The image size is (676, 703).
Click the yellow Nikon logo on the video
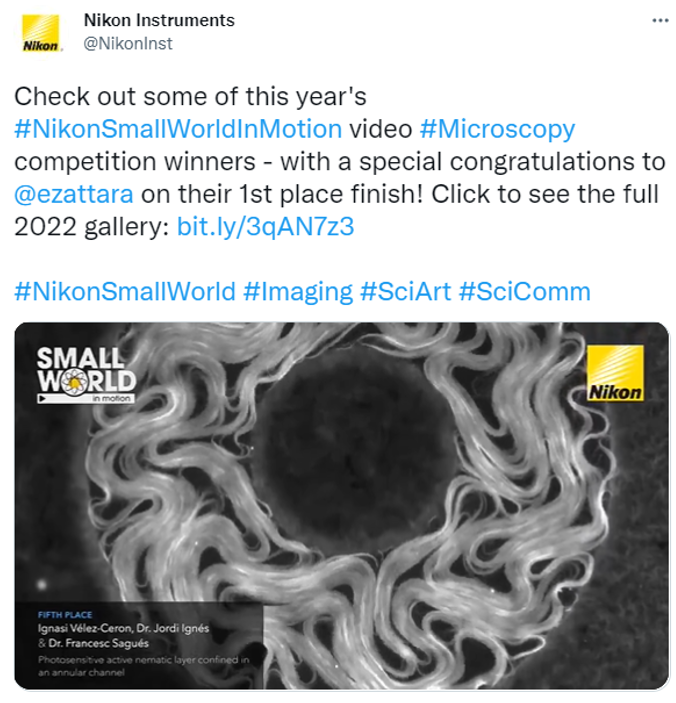point(615,373)
